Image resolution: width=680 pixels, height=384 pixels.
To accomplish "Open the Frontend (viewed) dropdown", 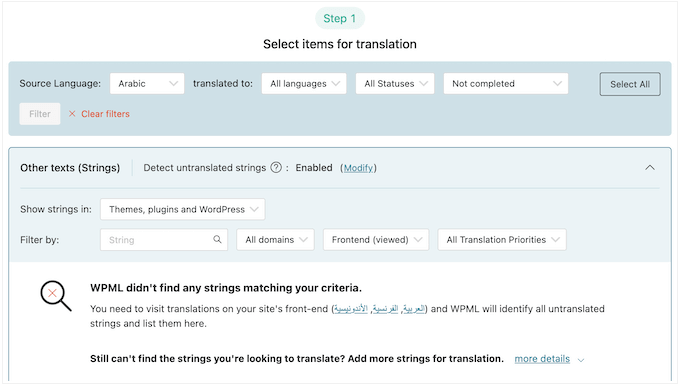I will [x=376, y=240].
